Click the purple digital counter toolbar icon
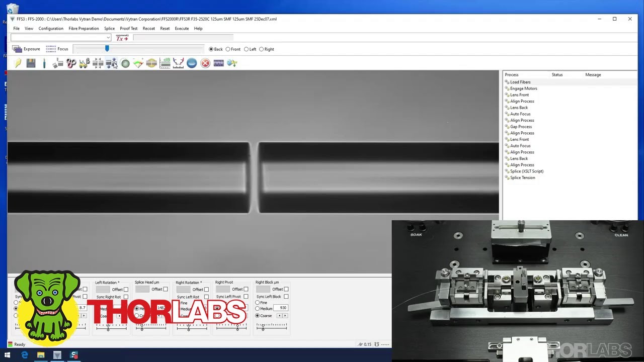Image resolution: width=644 pixels, height=362 pixels. [218, 63]
